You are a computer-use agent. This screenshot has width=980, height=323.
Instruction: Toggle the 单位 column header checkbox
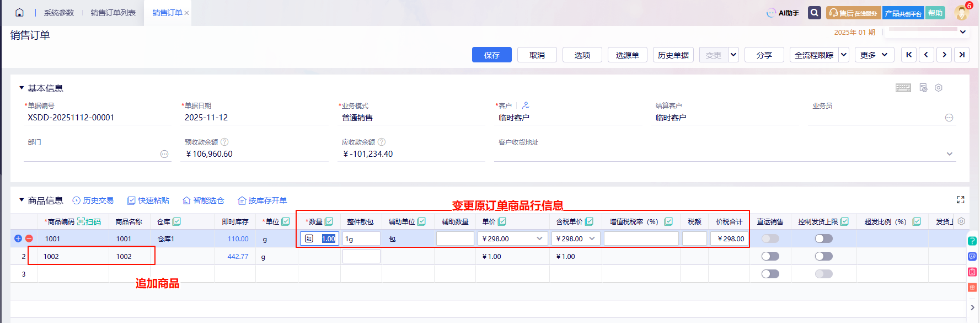(286, 221)
